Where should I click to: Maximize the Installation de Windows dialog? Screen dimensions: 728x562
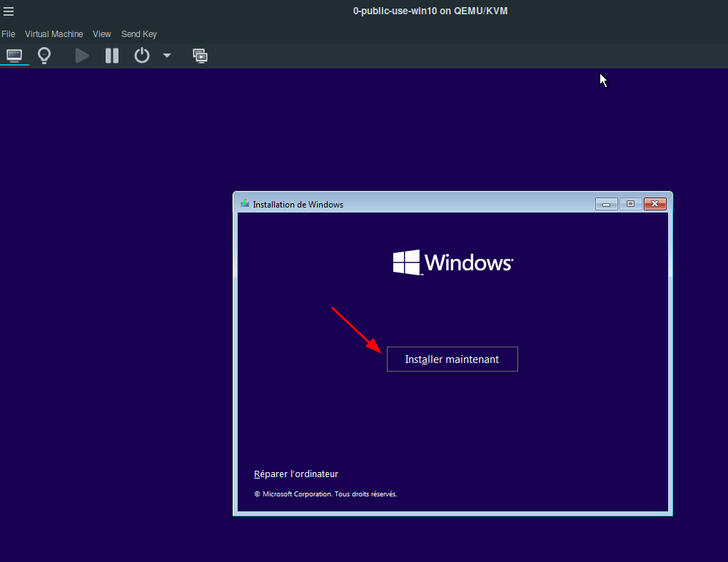point(630,205)
